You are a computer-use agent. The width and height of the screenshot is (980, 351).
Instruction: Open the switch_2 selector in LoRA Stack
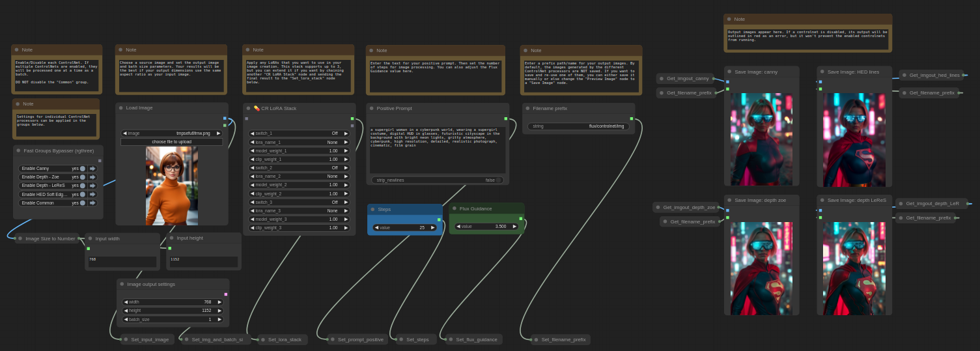point(300,168)
